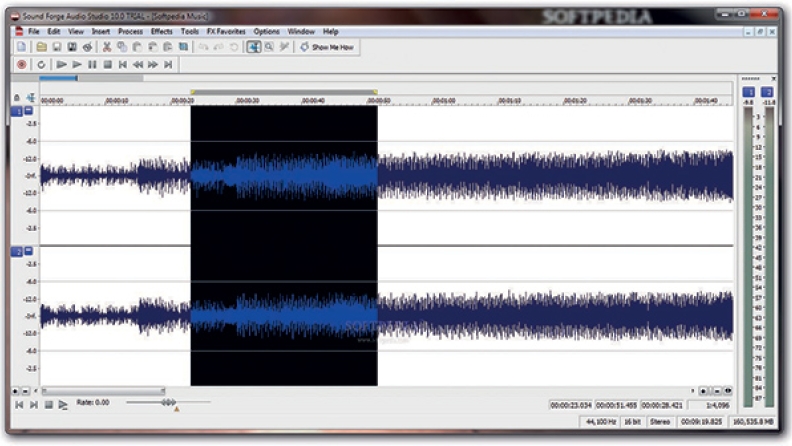This screenshot has width=792, height=446.
Task: Click the selection length field 00:00:28.421
Action: 662,405
